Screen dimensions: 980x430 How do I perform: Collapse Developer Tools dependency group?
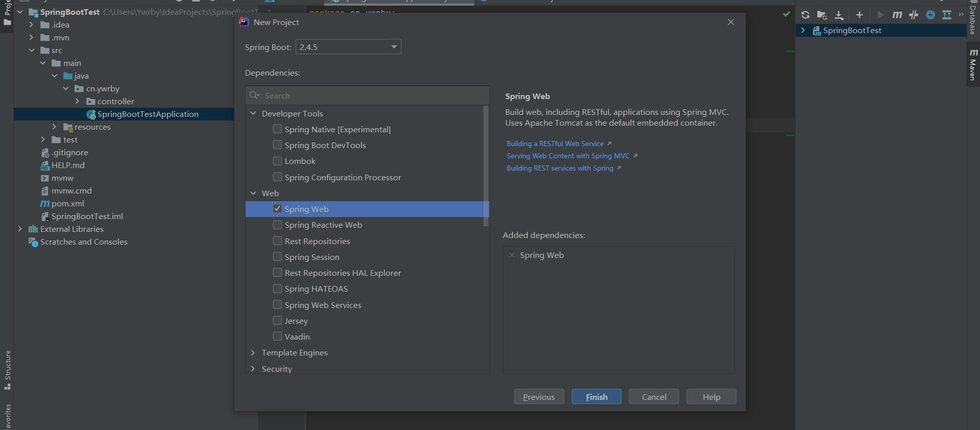[253, 113]
